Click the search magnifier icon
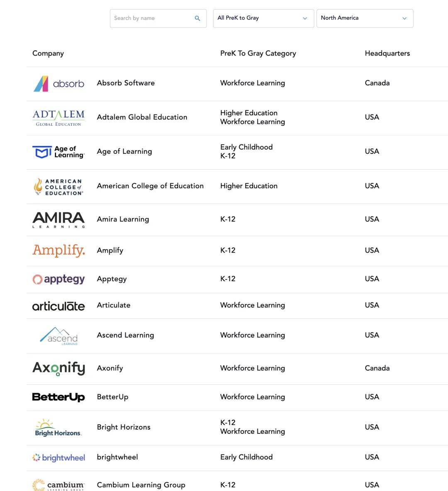 (x=197, y=18)
